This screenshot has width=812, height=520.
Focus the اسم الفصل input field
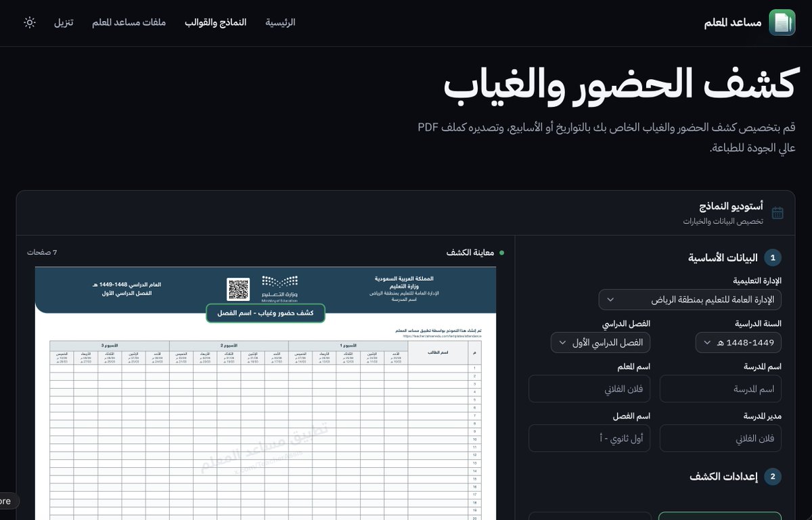coord(589,438)
